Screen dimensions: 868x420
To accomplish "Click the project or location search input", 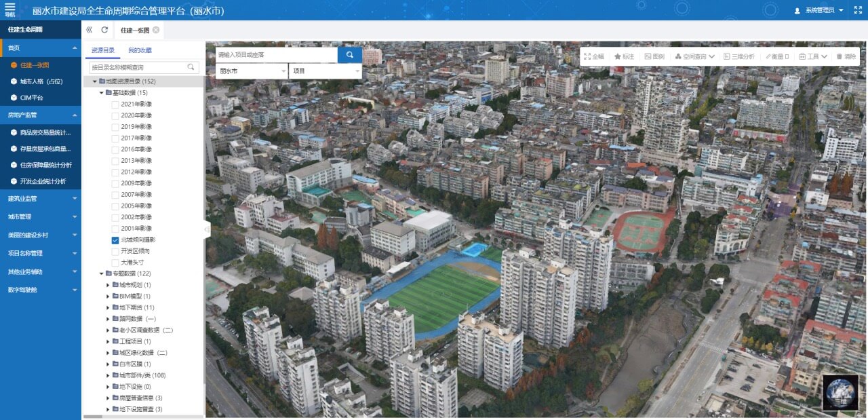I will tap(277, 54).
